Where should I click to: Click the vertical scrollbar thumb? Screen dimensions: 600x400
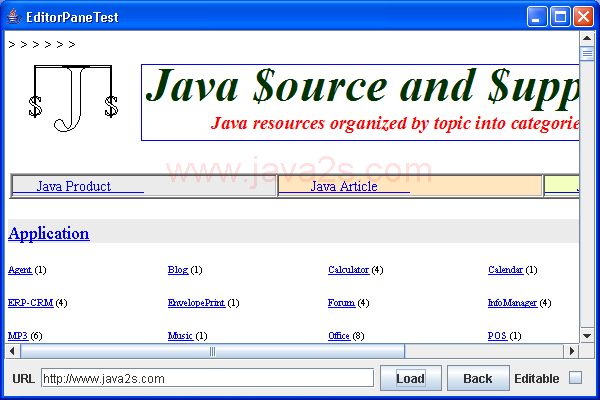(x=587, y=54)
